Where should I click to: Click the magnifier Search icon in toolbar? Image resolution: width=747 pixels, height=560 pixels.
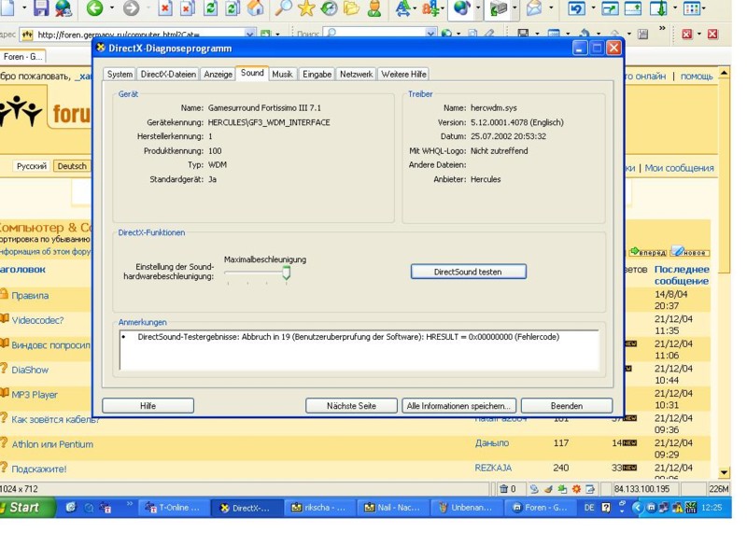(x=282, y=9)
